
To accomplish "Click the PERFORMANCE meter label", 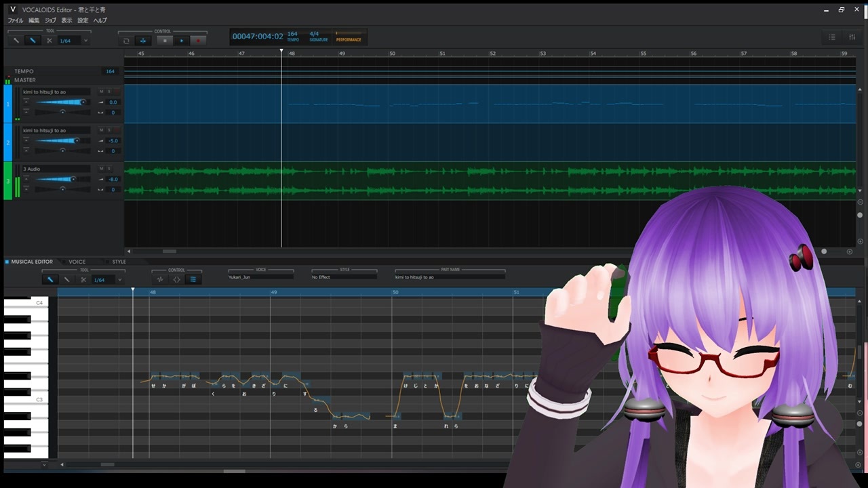I will [349, 40].
